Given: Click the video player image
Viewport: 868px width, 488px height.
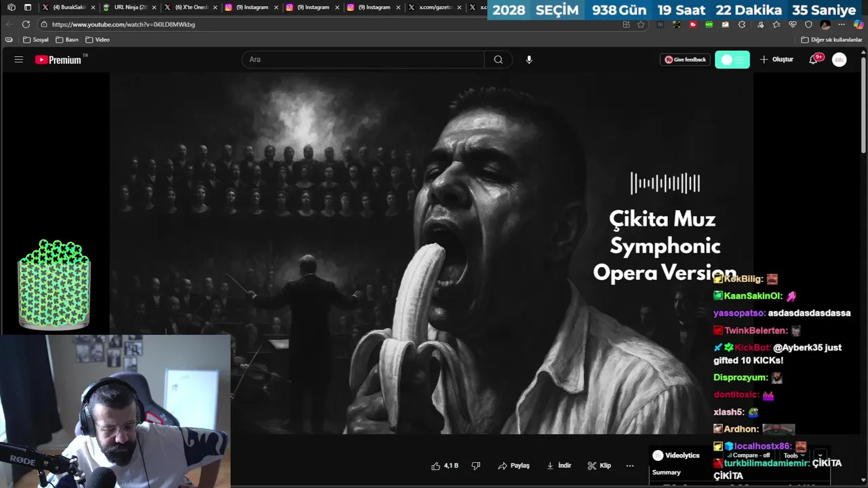Looking at the screenshot, I should click(431, 253).
